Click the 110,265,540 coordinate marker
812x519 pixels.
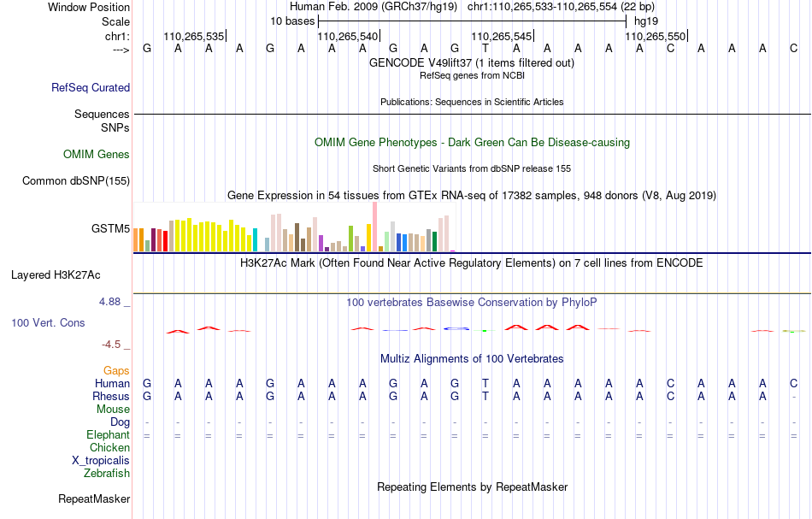click(x=348, y=36)
